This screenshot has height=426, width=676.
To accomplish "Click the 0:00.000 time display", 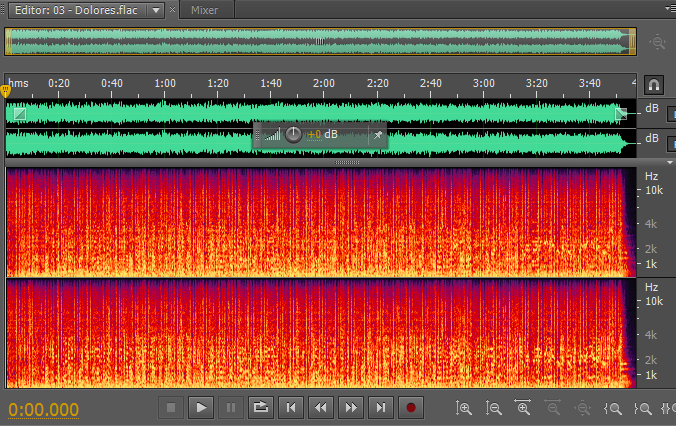I will [44, 409].
